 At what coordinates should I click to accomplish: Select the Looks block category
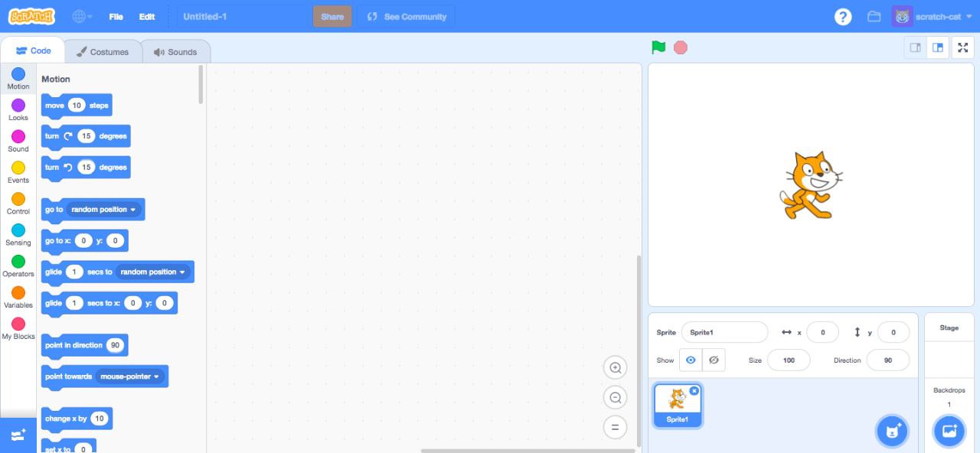[18, 109]
